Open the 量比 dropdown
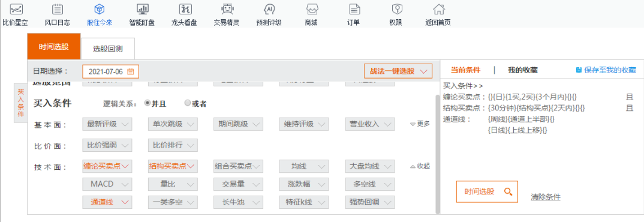This screenshot has height=222, width=644. pos(173,184)
